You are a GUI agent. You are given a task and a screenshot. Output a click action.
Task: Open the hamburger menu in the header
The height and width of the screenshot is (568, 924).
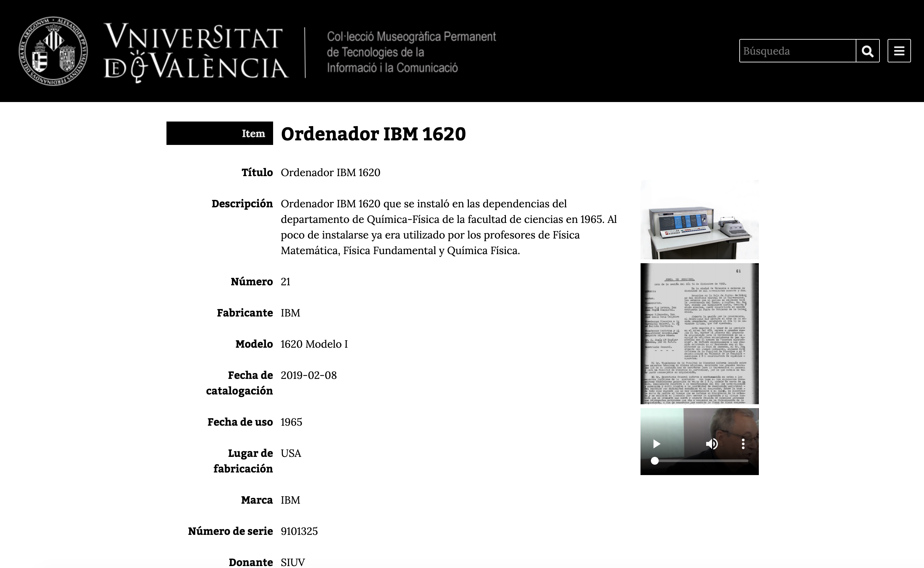pos(899,51)
